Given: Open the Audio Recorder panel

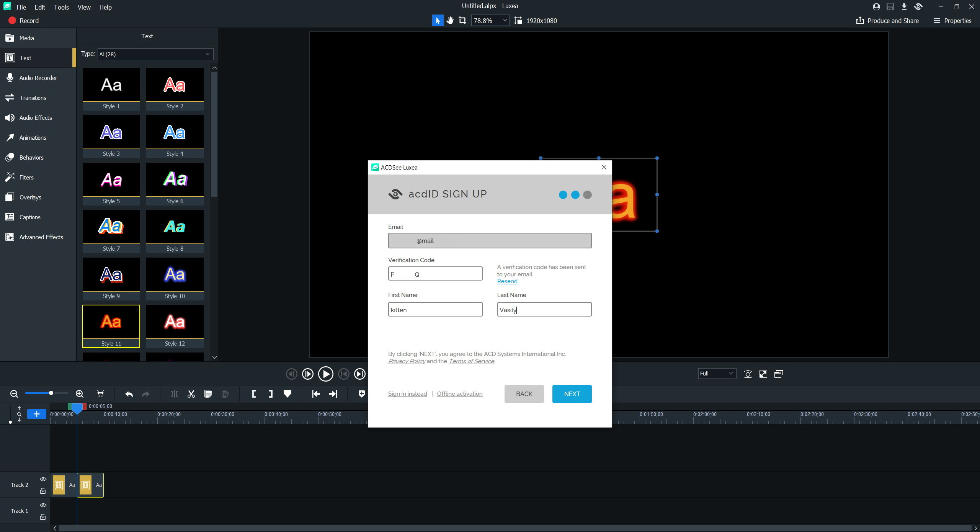Looking at the screenshot, I should pyautogui.click(x=38, y=78).
